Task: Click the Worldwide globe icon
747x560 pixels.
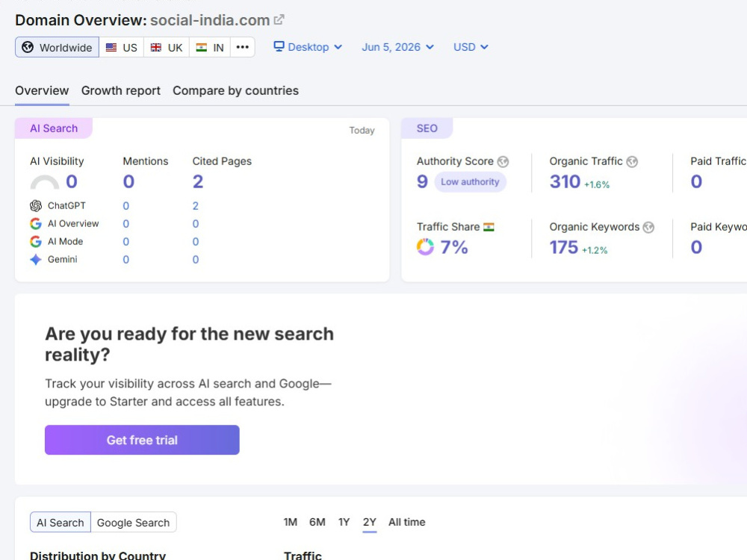Action: coord(28,47)
